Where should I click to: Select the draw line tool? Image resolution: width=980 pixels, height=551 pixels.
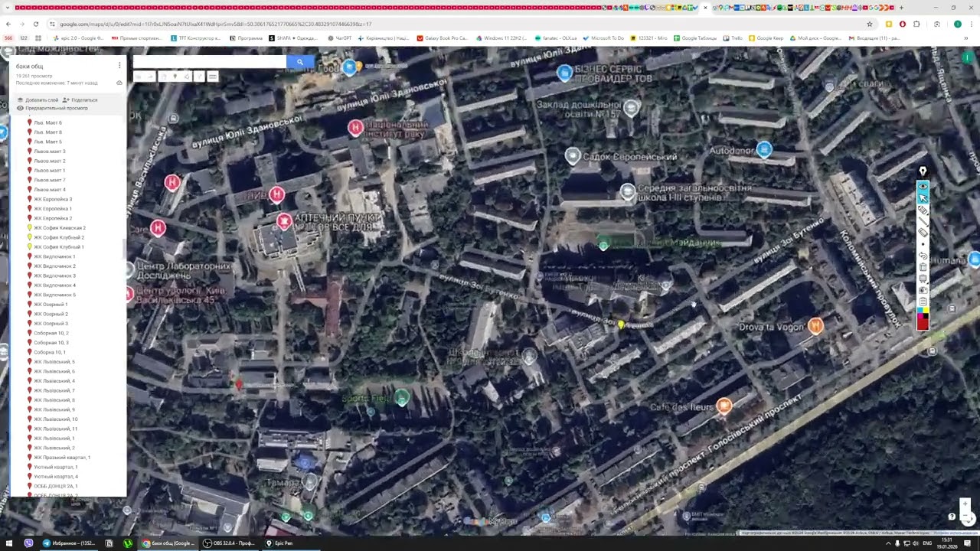[x=187, y=77]
